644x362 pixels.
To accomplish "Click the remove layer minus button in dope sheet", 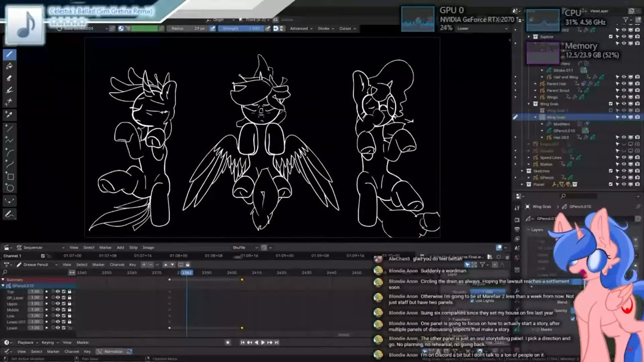I will (x=150, y=264).
